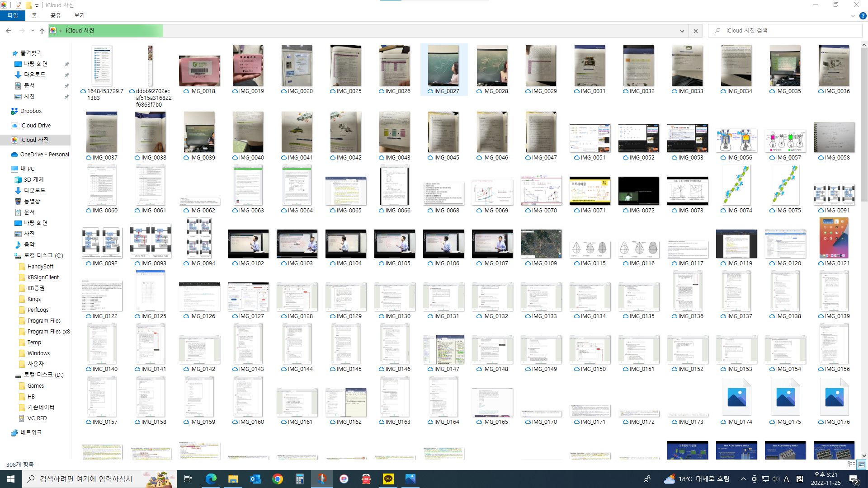
Task: Toggle the ribbon expand chevron
Action: coord(853,16)
